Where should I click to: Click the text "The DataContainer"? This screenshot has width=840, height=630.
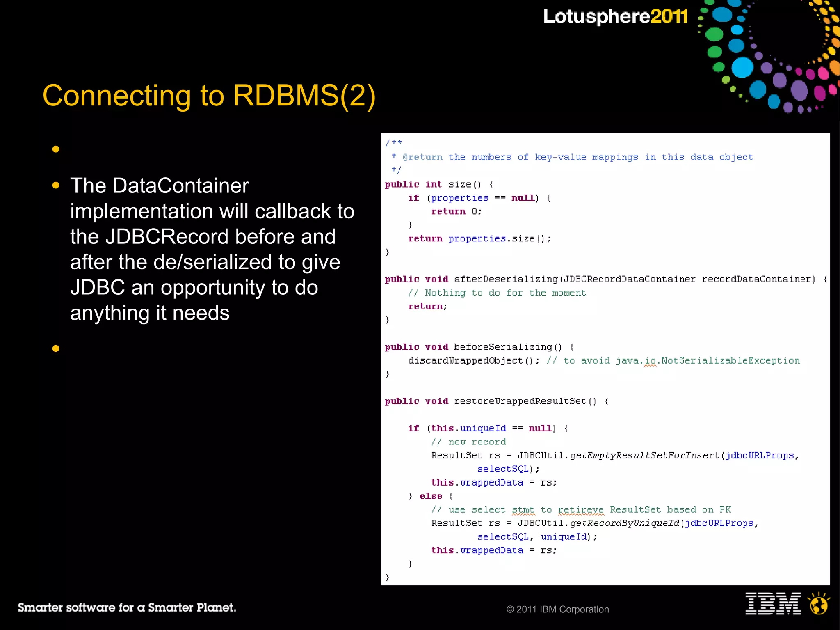coord(160,186)
